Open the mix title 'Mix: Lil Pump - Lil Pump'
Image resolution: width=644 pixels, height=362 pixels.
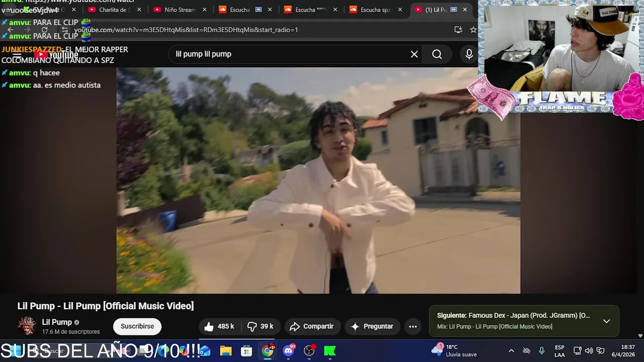coord(494,327)
